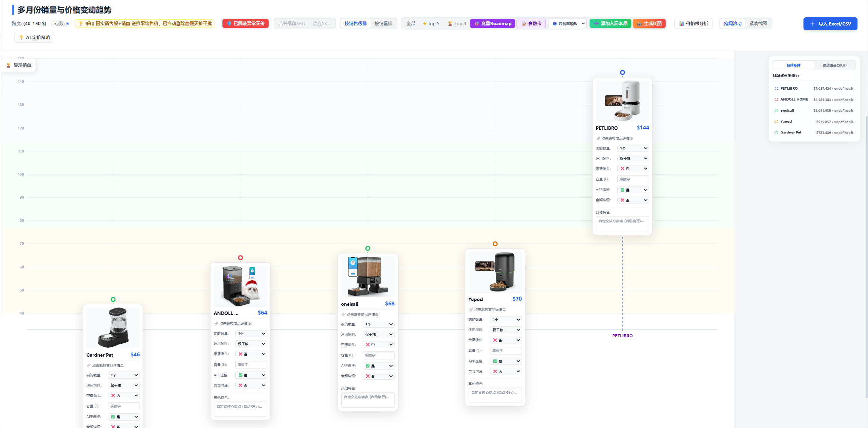Image resolution: width=868 pixels, height=428 pixels.
Task: Select 合并品牌SKU mode
Action: [292, 23]
